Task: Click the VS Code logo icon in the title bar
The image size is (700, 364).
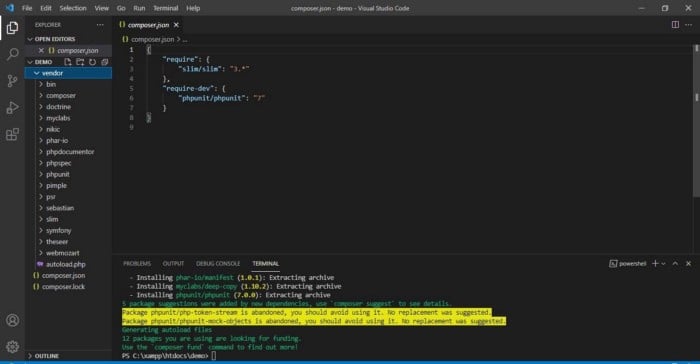Action: [9, 8]
